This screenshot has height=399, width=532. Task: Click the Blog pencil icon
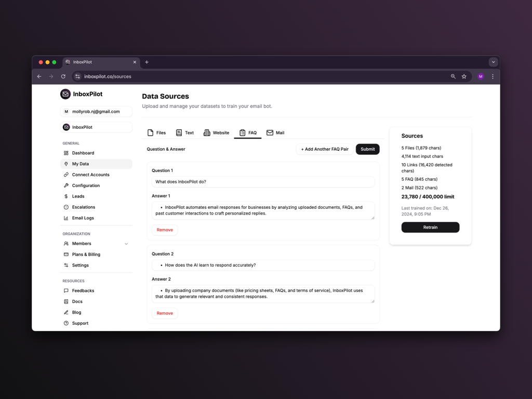pyautogui.click(x=66, y=312)
